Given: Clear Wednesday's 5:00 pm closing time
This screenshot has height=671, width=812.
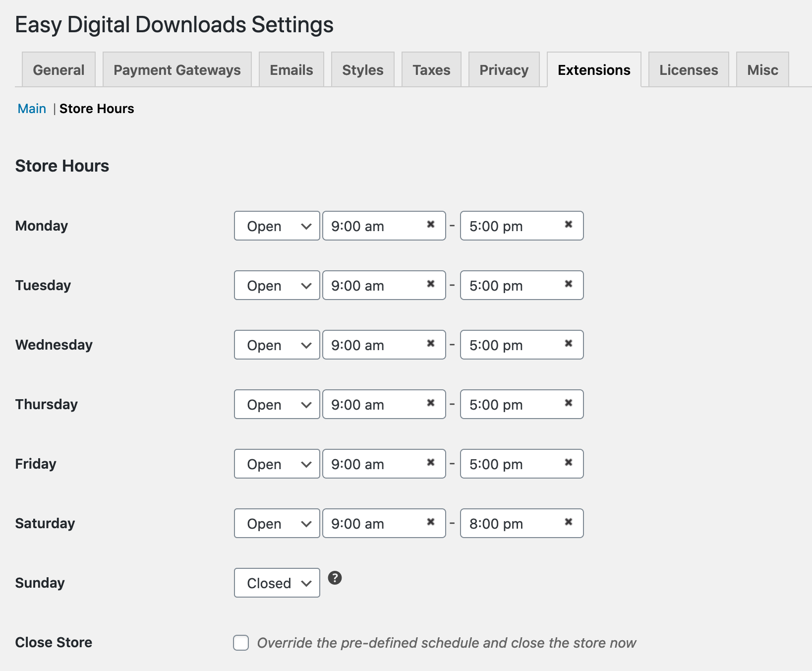Looking at the screenshot, I should click(568, 344).
